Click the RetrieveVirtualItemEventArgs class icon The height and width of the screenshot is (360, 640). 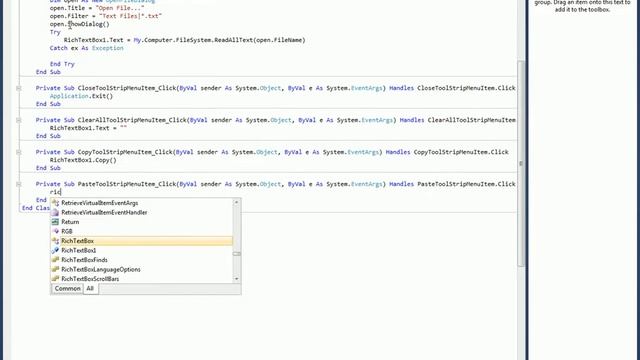click(55, 203)
